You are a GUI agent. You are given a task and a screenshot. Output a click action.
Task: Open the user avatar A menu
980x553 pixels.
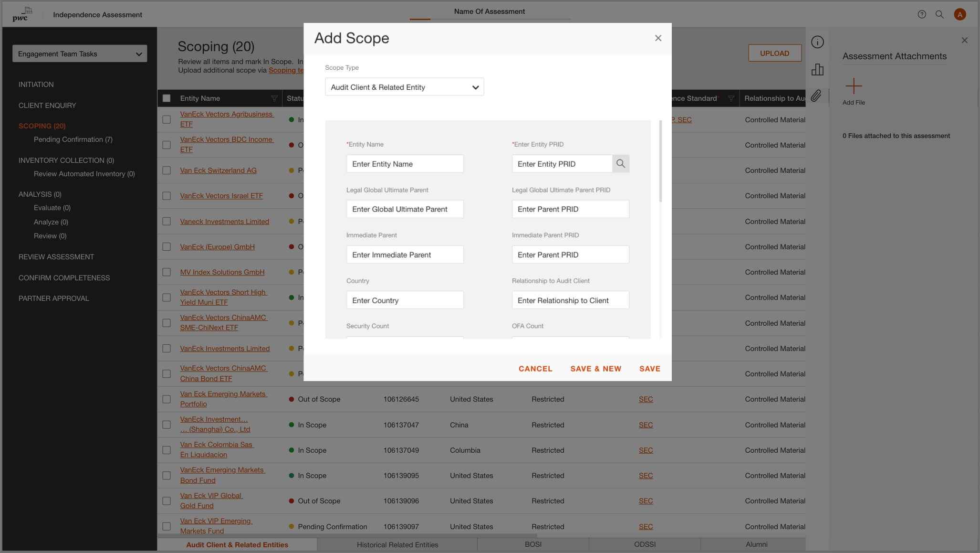tap(959, 14)
